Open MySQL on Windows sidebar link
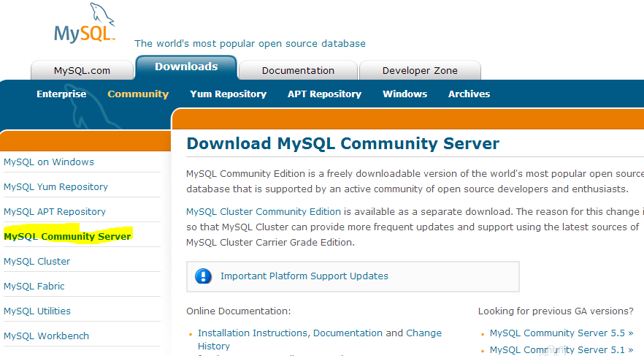 point(49,162)
